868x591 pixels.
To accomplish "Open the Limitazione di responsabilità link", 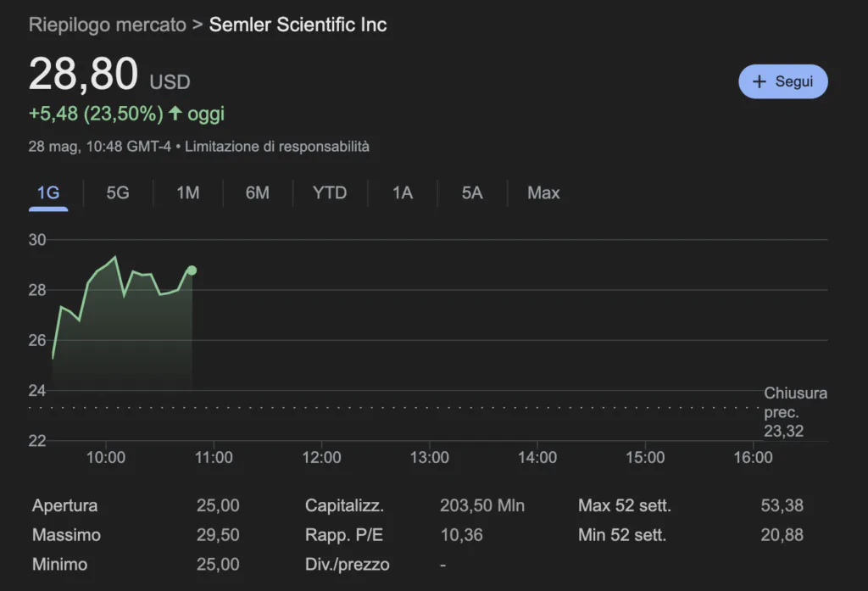I will coord(277,147).
